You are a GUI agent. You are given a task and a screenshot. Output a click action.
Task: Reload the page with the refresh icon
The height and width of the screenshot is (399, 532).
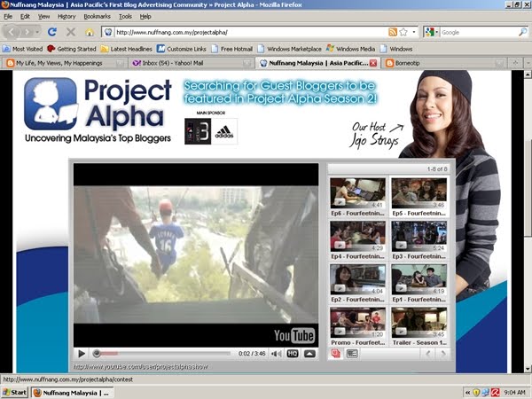52,32
